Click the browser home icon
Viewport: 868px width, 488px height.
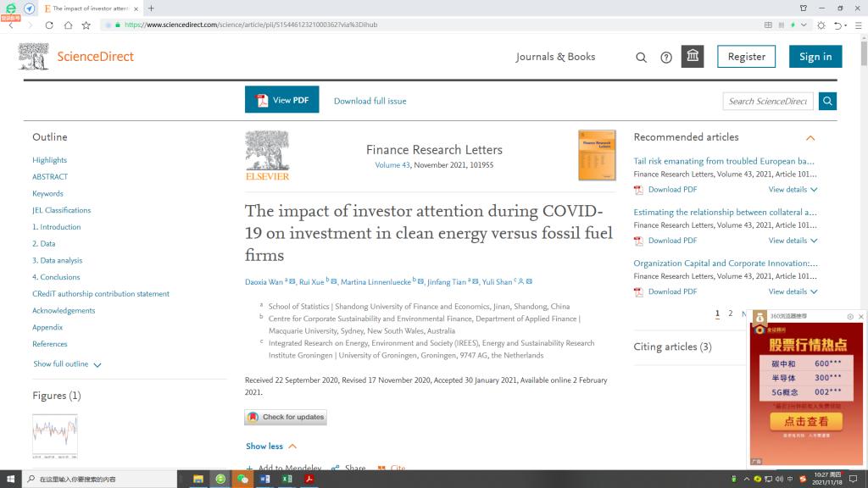point(68,25)
